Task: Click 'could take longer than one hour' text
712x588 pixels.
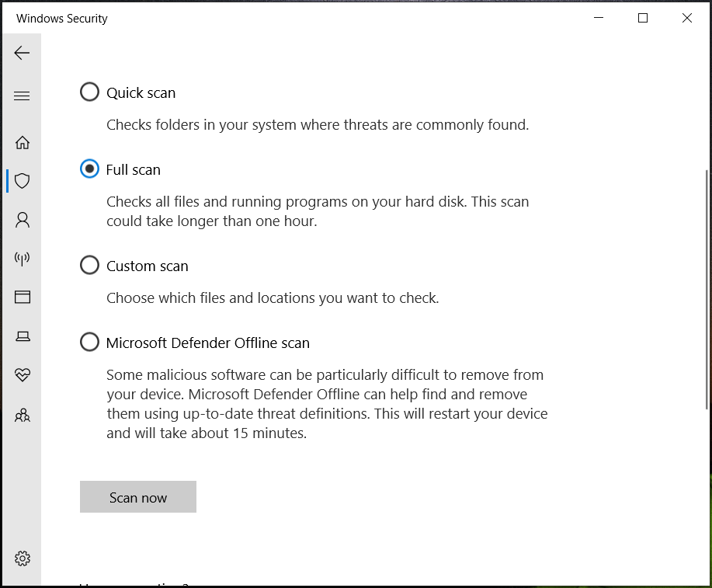Action: coord(212,221)
